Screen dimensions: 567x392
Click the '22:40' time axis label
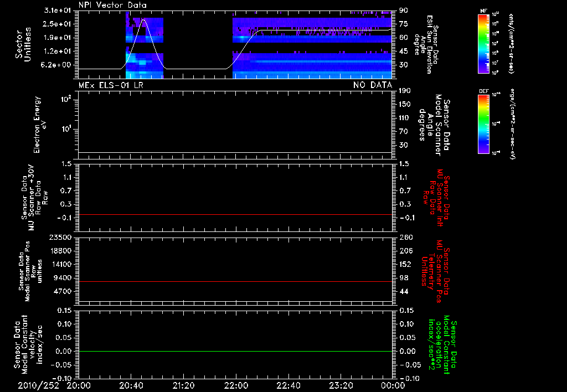click(288, 385)
